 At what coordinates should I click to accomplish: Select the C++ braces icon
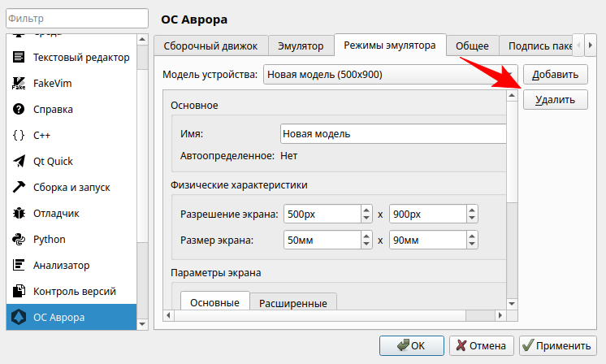pos(19,135)
